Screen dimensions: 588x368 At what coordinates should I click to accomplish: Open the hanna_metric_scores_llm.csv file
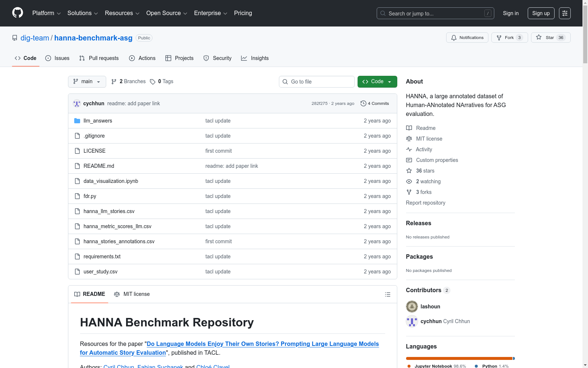117,226
